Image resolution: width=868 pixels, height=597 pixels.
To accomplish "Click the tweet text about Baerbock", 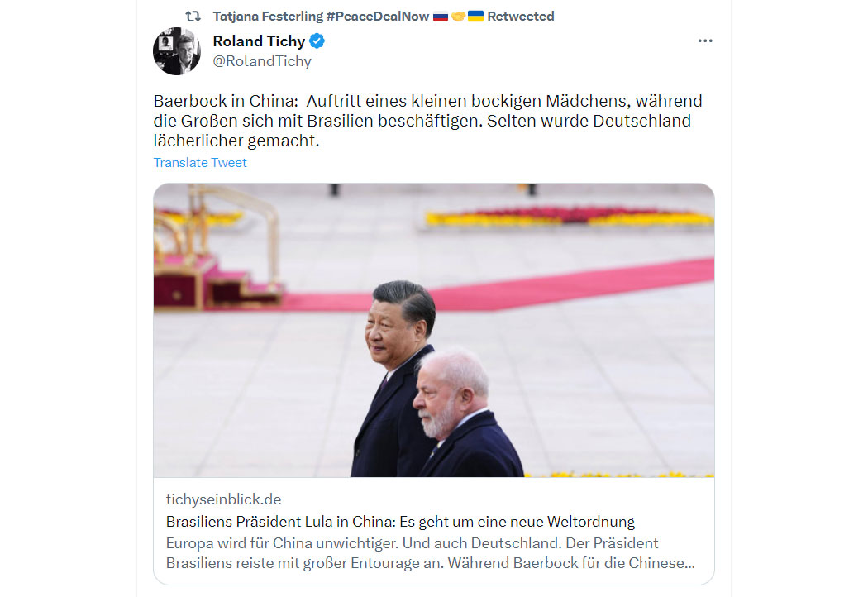I will coord(427,121).
